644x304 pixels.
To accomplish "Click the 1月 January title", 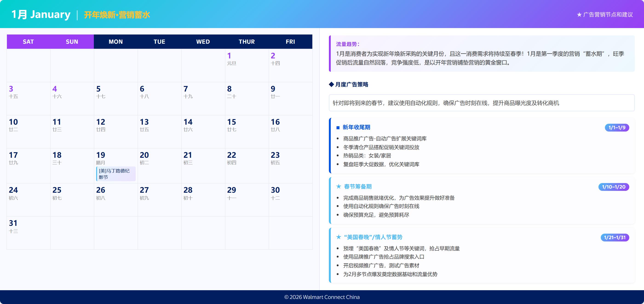I will (x=41, y=14).
